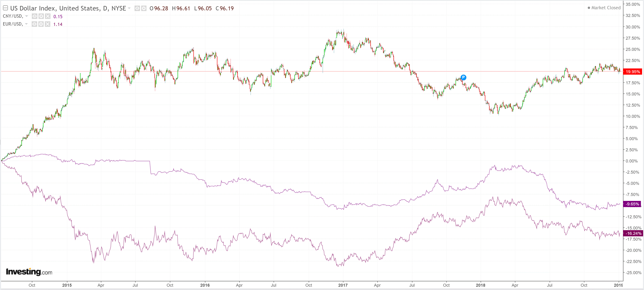Image resolution: width=644 pixels, height=290 pixels.
Task: Open CNY/USD series settings gear
Action: [41, 16]
